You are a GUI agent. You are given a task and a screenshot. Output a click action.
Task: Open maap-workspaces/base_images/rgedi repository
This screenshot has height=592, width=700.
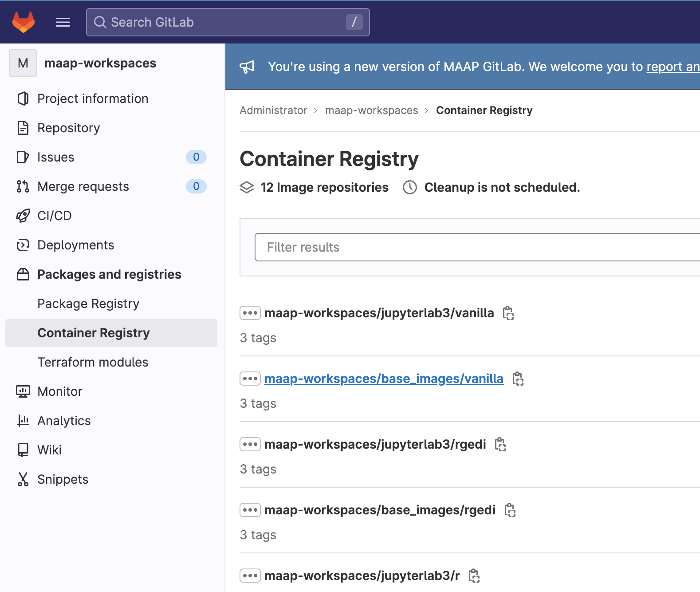380,510
